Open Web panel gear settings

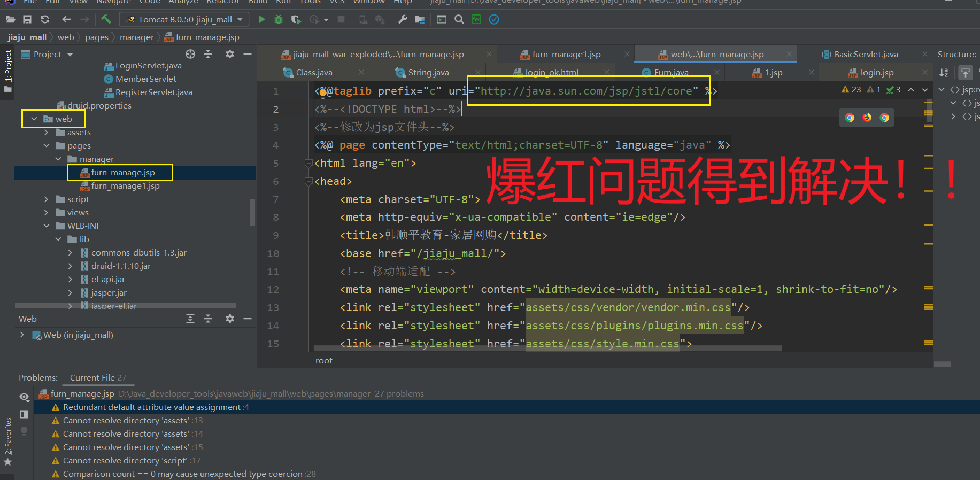tap(230, 319)
